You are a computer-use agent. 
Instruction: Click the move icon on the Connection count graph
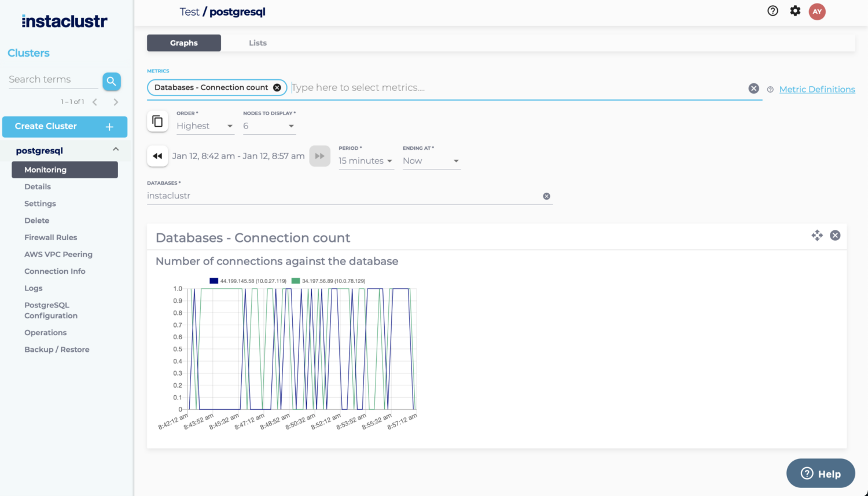[x=817, y=236]
